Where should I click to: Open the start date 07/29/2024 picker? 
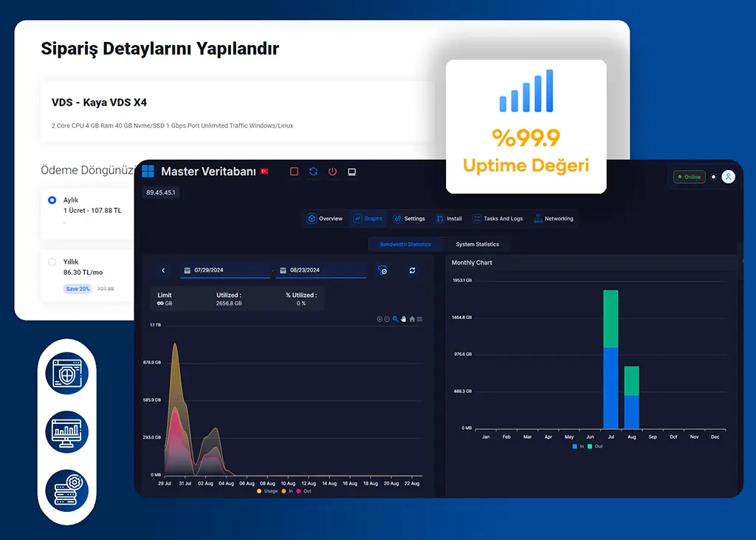pyautogui.click(x=224, y=270)
